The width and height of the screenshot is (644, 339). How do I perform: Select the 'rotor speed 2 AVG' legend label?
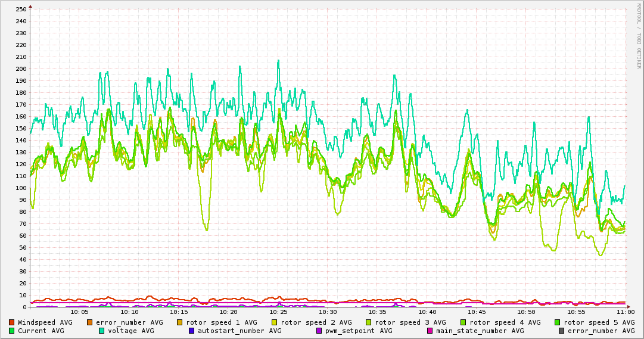[316, 322]
